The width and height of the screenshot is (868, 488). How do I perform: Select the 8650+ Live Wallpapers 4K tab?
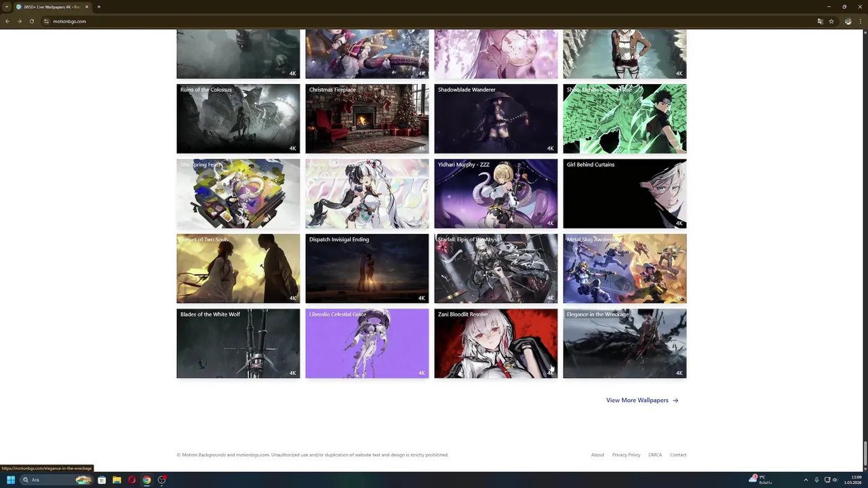click(53, 7)
